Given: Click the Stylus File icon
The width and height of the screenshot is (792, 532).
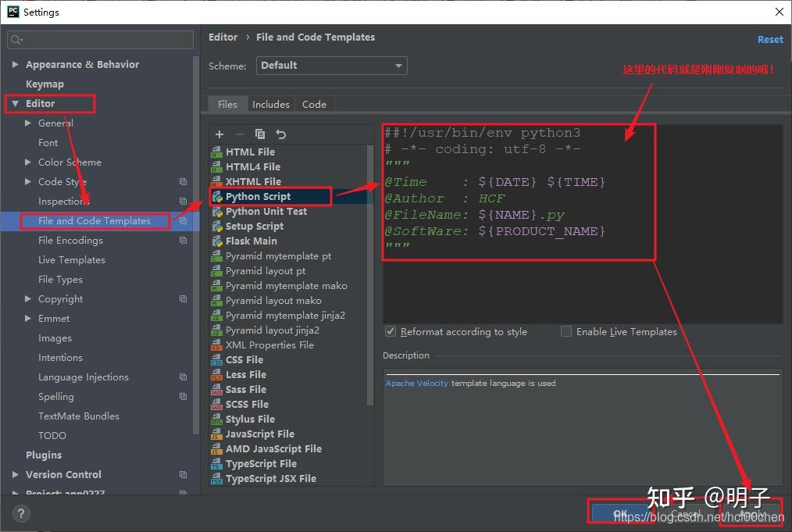Looking at the screenshot, I should pyautogui.click(x=216, y=419).
